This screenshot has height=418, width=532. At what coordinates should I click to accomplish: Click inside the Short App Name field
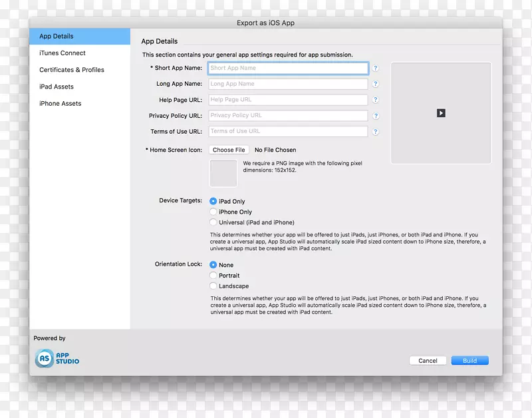point(287,68)
